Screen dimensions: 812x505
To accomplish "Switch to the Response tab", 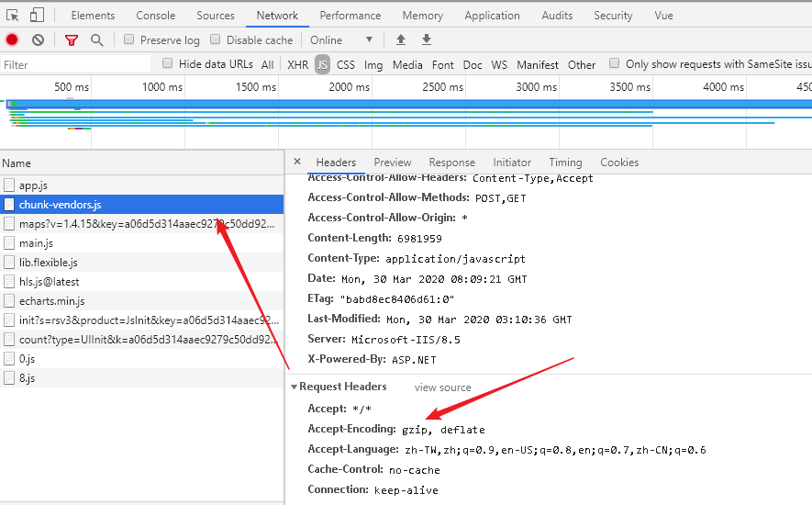I will click(x=452, y=163).
